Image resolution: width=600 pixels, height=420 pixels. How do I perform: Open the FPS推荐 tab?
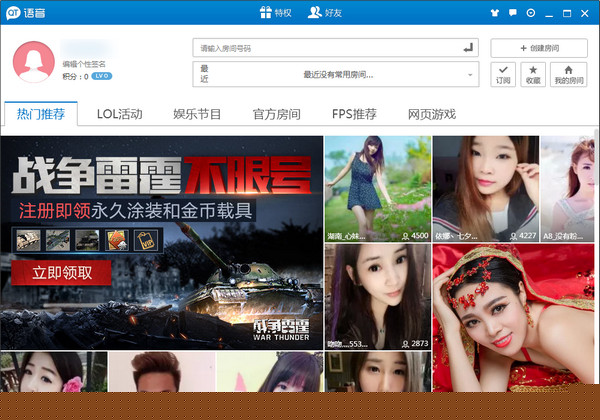[x=354, y=114]
